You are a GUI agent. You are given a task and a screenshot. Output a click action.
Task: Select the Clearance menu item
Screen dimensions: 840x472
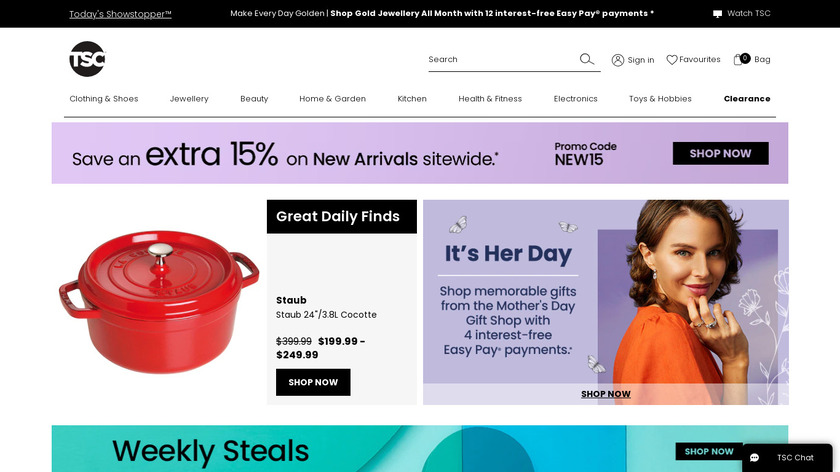(747, 99)
